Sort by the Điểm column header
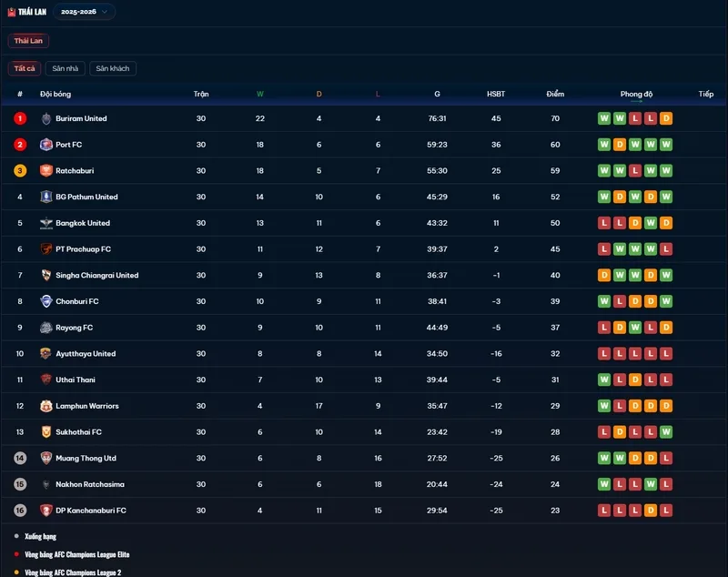Screen dimensions: 728x577 555,94
